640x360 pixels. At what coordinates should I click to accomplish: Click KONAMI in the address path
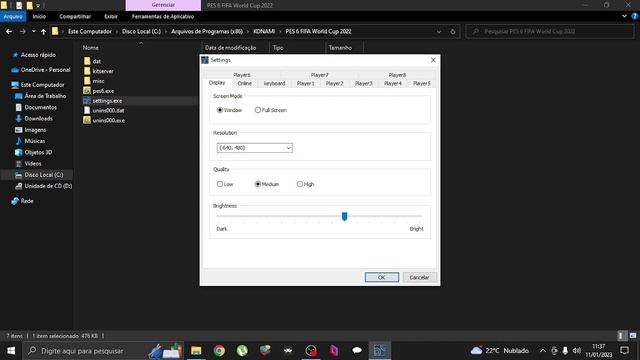click(264, 31)
